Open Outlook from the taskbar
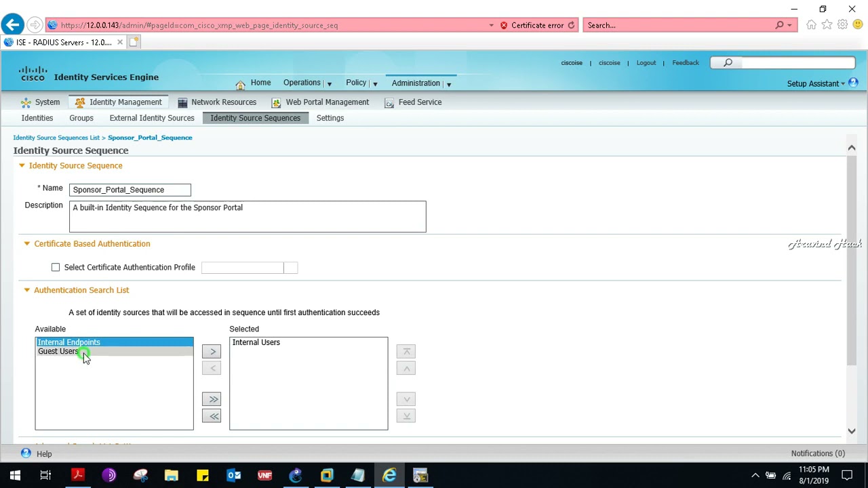 tap(234, 475)
